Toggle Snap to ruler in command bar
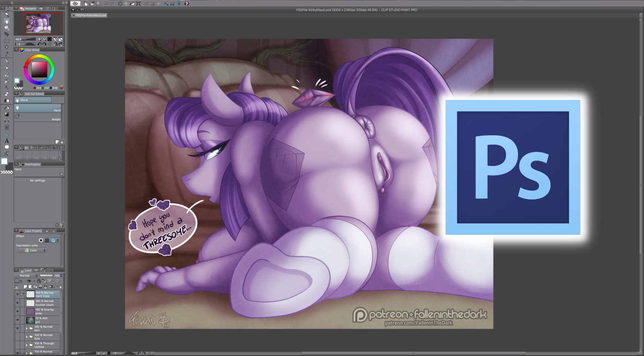 pos(166,4)
